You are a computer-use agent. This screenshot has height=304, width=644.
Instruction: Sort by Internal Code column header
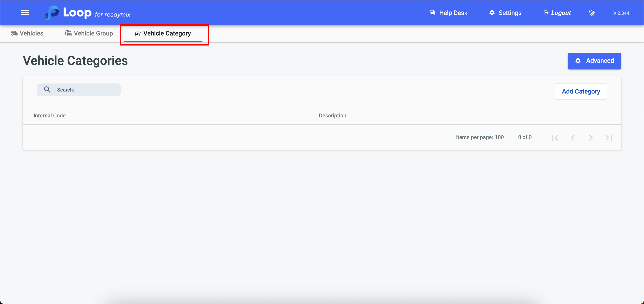click(x=49, y=116)
